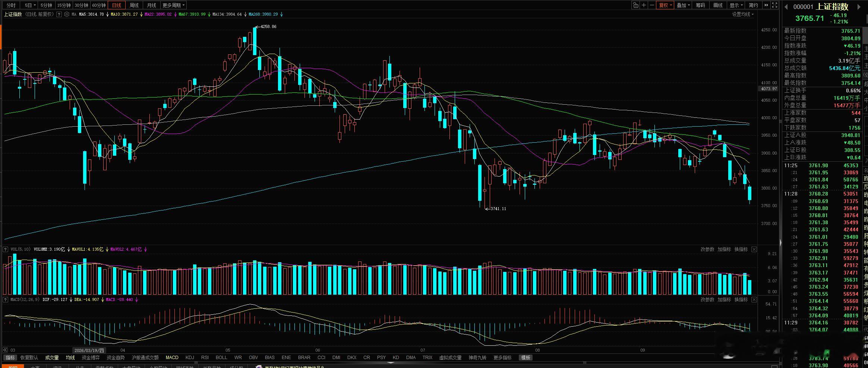Screen dimensions: 868x368
Task: Click the double-arrow expand toolbar icon
Action: [x=766, y=5]
